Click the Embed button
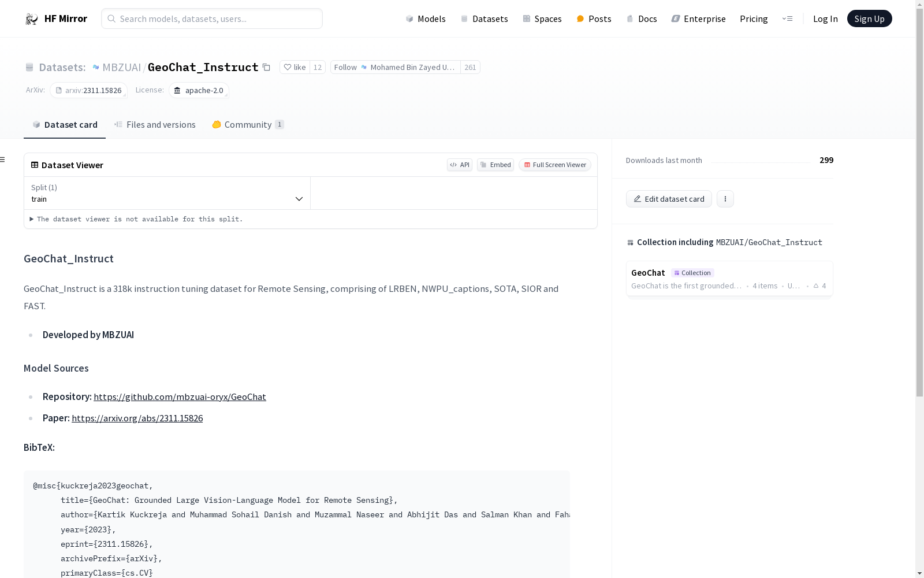 click(x=495, y=165)
